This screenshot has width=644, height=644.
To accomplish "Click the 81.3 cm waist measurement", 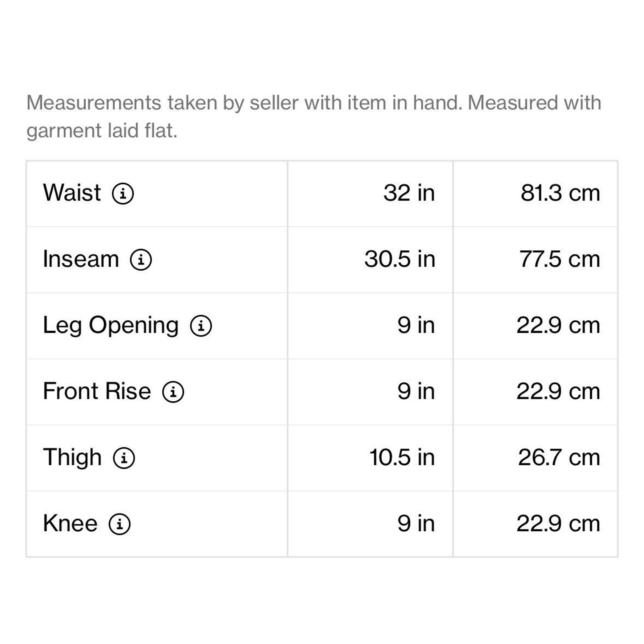I will point(560,193).
